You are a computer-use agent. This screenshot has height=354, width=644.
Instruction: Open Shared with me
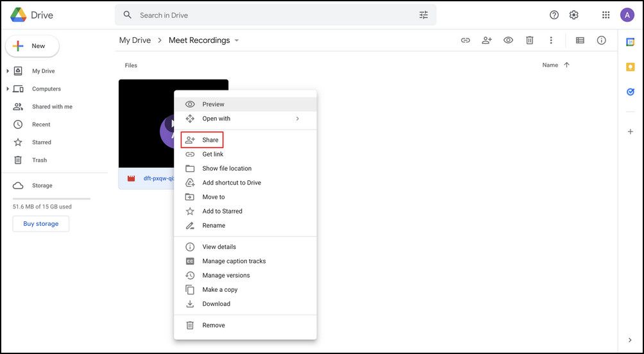(52, 106)
